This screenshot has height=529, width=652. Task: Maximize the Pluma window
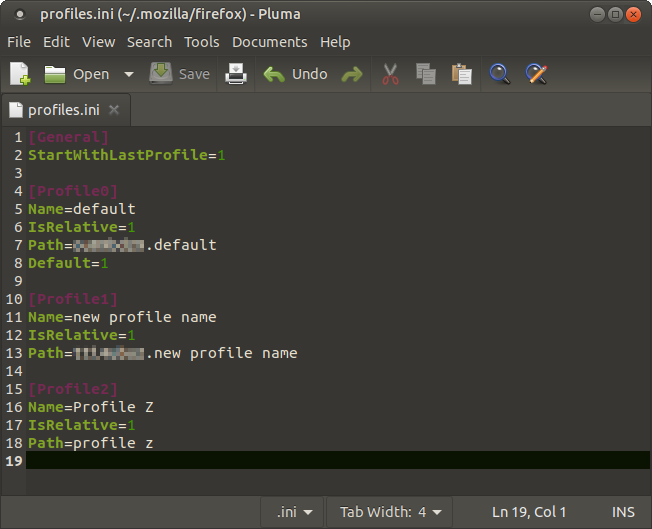pyautogui.click(x=615, y=15)
